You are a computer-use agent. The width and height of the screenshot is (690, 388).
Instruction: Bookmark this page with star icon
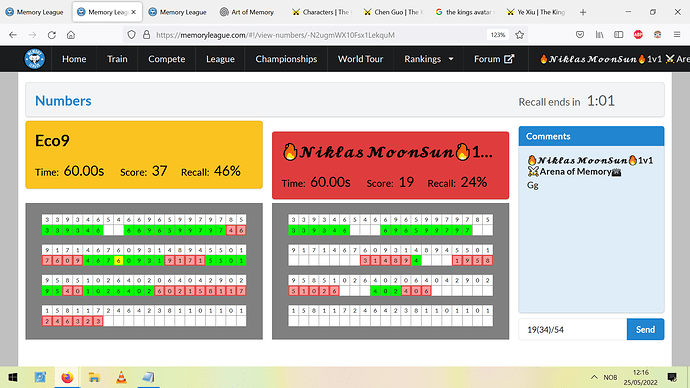[520, 35]
